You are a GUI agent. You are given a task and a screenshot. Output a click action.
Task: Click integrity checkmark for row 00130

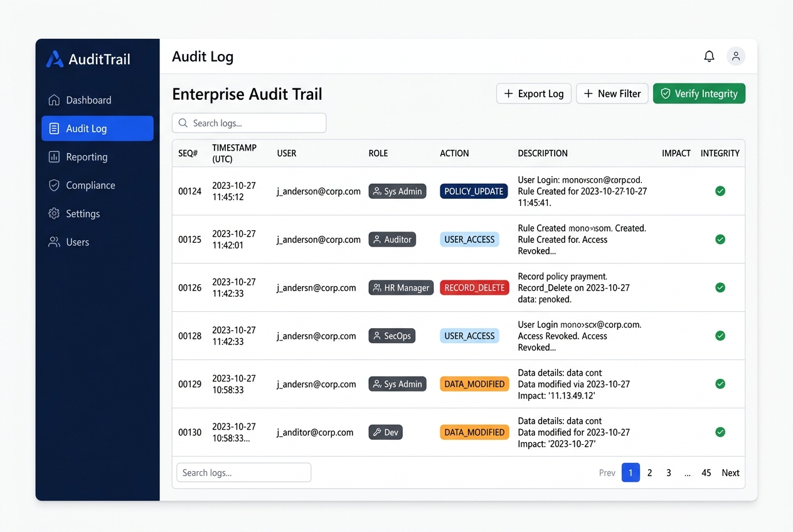[720, 432]
